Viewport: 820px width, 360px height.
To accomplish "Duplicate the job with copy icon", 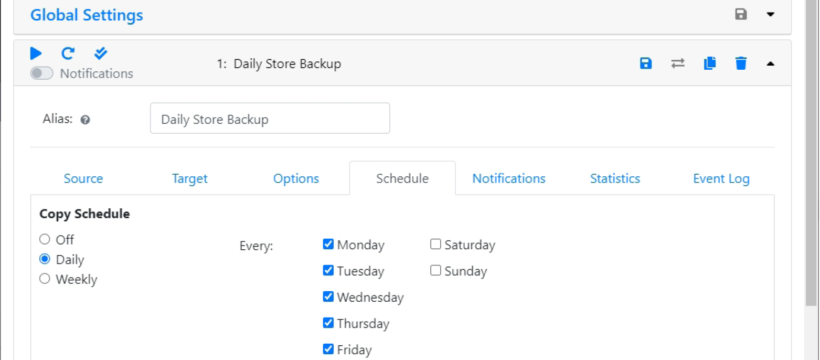I will click(x=710, y=64).
